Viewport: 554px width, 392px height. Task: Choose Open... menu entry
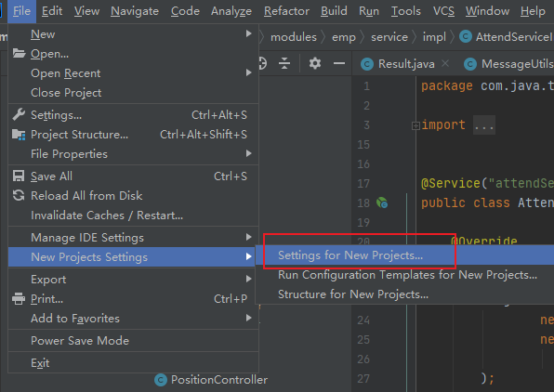(x=134, y=53)
